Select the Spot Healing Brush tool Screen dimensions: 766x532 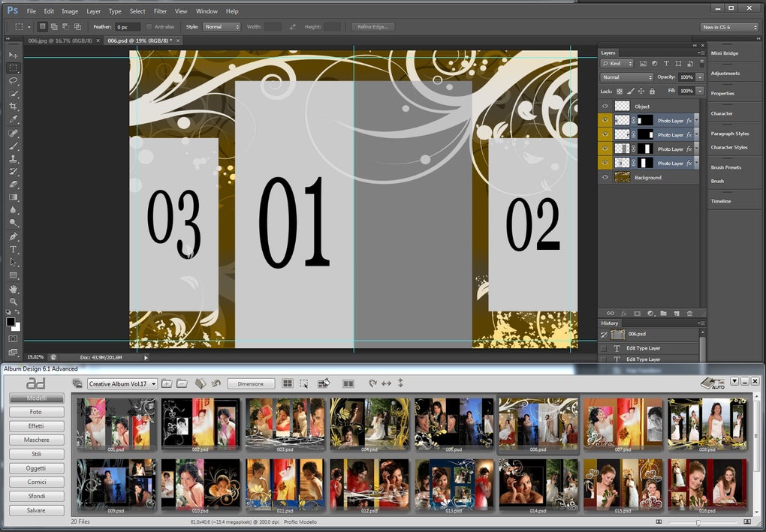pyautogui.click(x=14, y=133)
